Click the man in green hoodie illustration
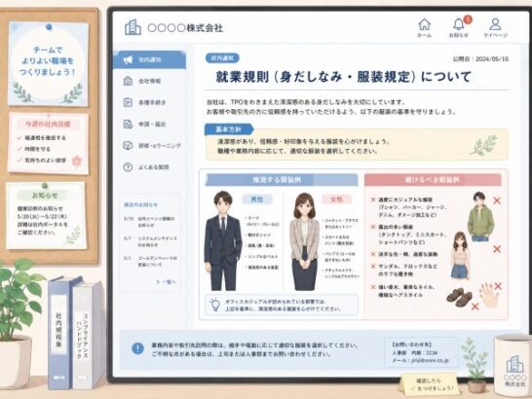The height and width of the screenshot is (399, 532). click(x=480, y=216)
